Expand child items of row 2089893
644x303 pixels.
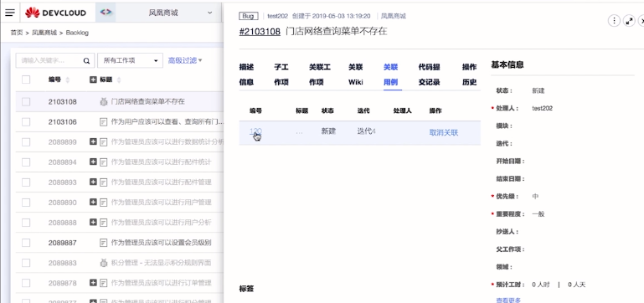pos(93,182)
